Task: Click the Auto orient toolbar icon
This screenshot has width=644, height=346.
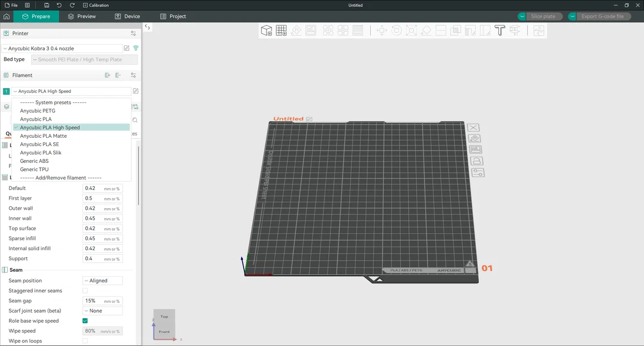Action: pos(296,30)
